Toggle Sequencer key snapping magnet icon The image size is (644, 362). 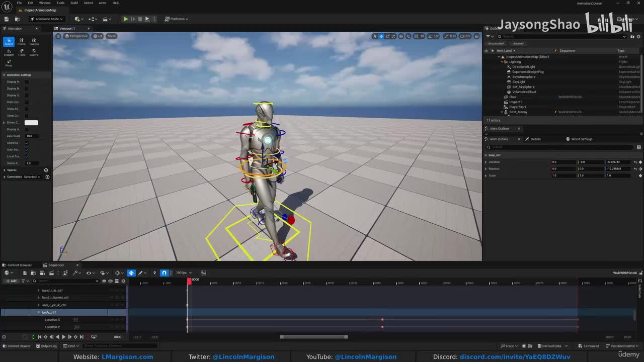coord(164,273)
